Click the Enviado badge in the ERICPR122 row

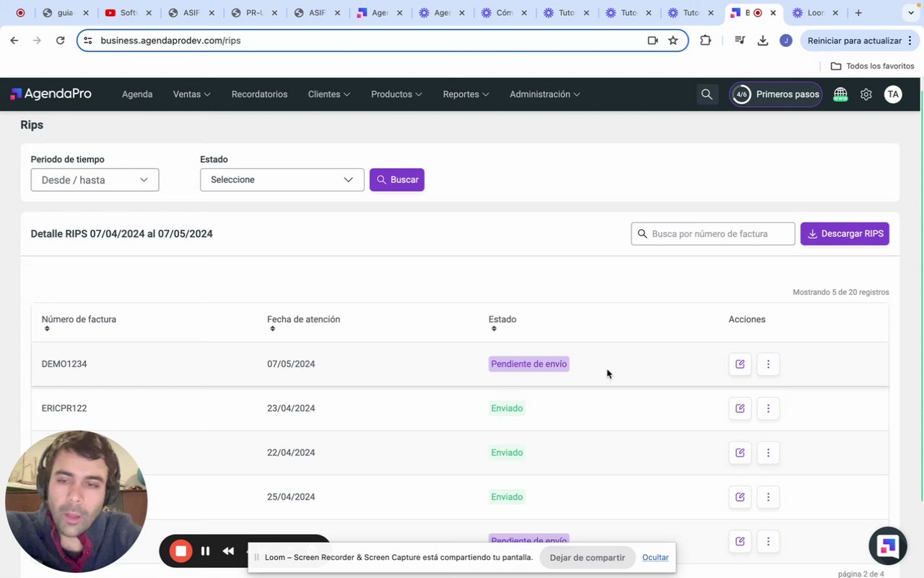[507, 408]
